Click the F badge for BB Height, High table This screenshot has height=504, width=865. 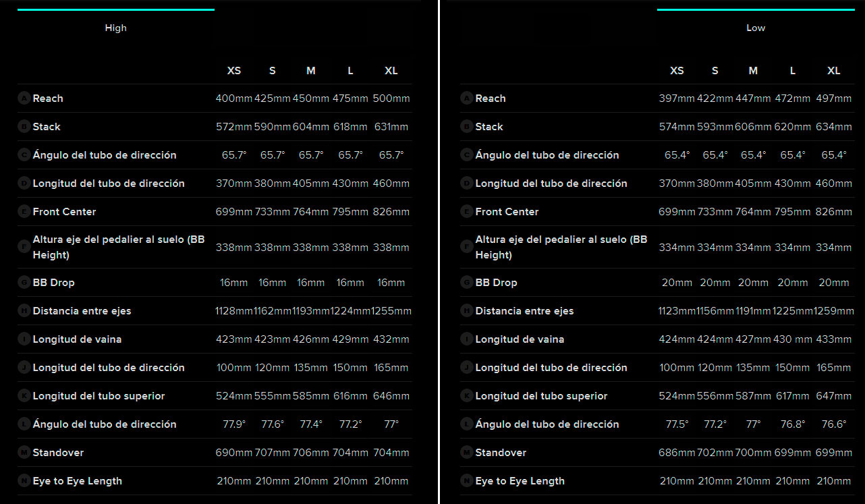[24, 247]
